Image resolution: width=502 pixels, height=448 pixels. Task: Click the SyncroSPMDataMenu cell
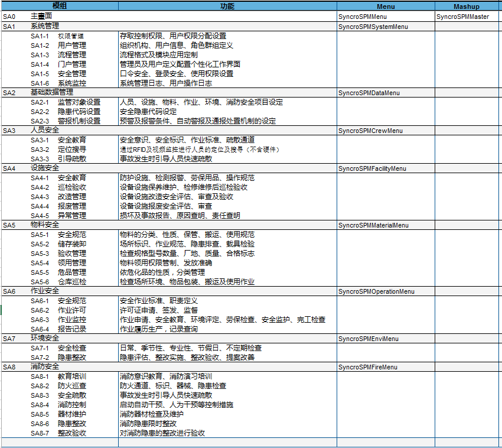[386, 93]
